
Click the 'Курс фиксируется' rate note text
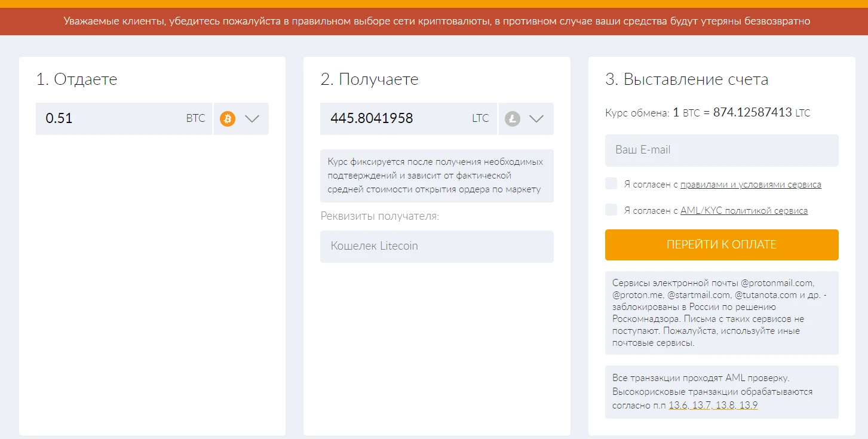point(437,176)
